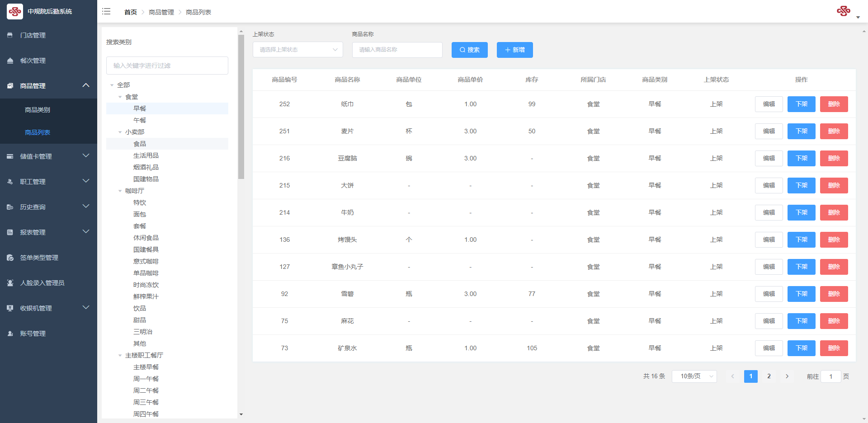
Task: Click 编辑 for 纸巾 row
Action: (x=769, y=104)
